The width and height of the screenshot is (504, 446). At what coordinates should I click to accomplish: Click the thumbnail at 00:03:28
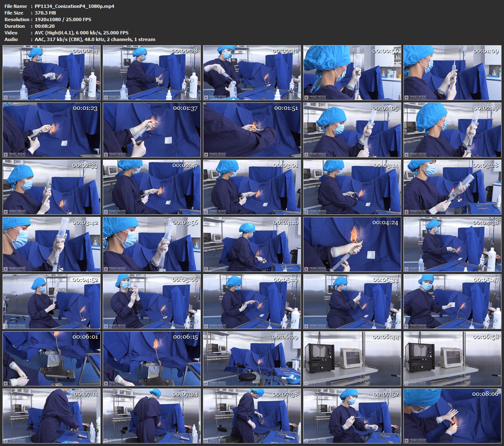pos(452,187)
